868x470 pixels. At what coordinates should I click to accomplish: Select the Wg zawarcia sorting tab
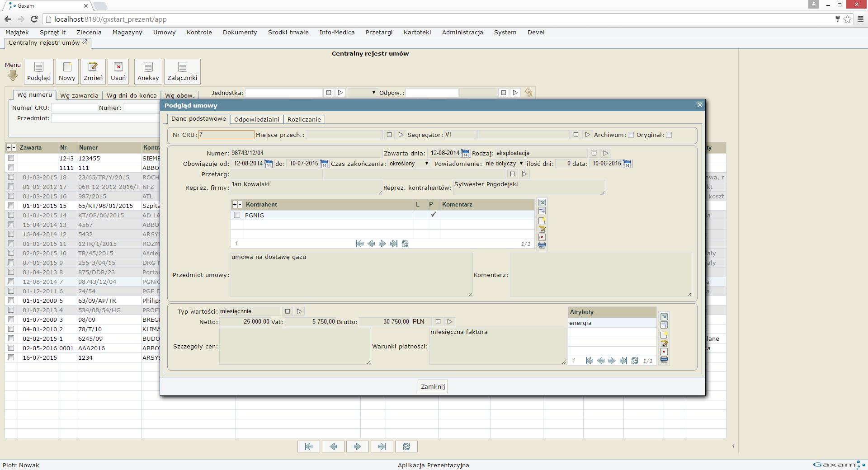(x=79, y=95)
